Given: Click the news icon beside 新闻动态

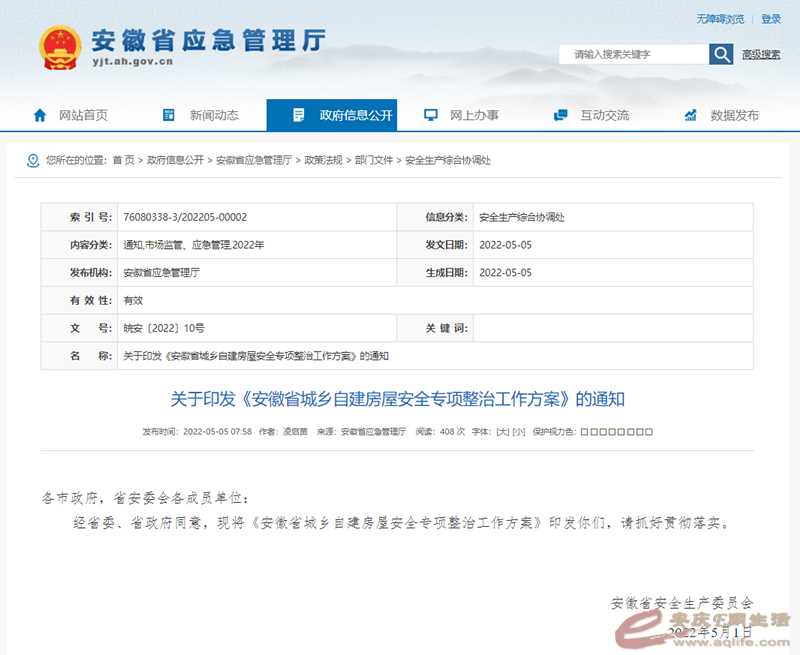Looking at the screenshot, I should coord(169,115).
